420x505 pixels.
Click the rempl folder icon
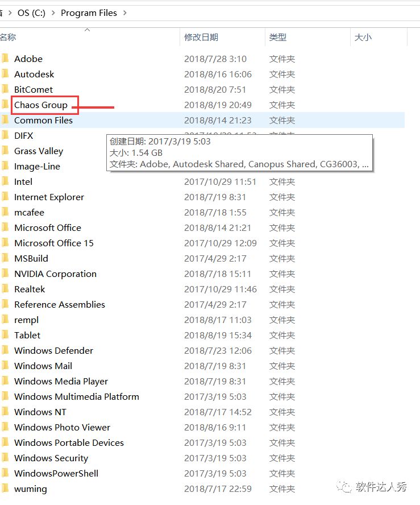click(x=5, y=320)
